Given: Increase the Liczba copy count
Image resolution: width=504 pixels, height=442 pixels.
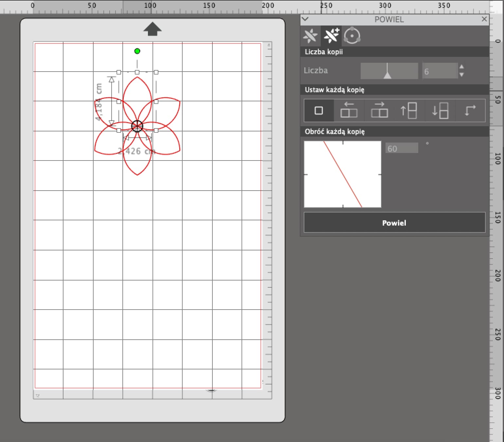Looking at the screenshot, I should [x=461, y=67].
